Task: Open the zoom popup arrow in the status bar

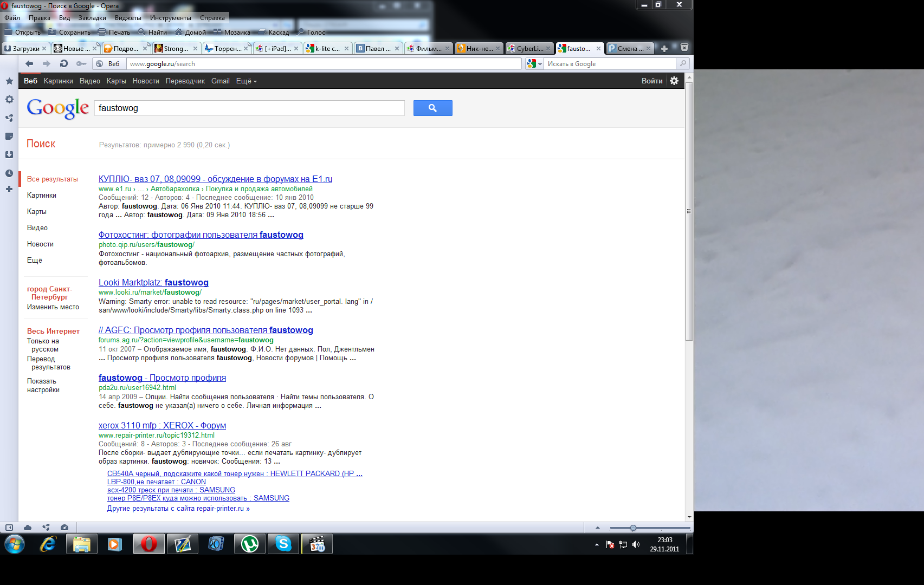Action: click(x=598, y=528)
